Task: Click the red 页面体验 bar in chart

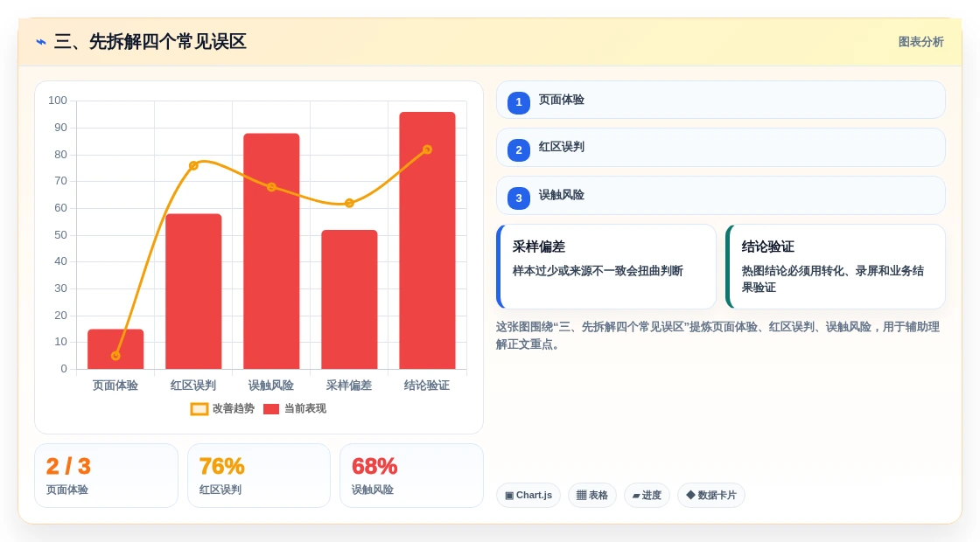Action: click(115, 349)
